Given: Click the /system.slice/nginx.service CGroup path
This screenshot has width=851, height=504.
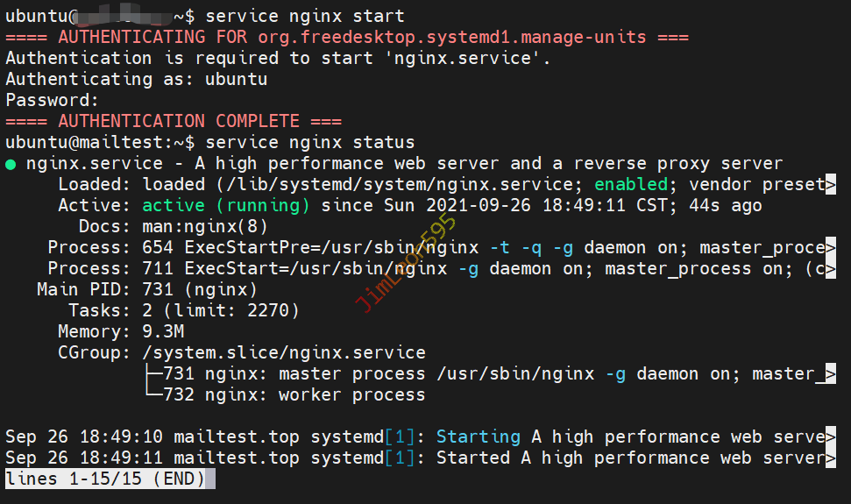Looking at the screenshot, I should point(283,353).
